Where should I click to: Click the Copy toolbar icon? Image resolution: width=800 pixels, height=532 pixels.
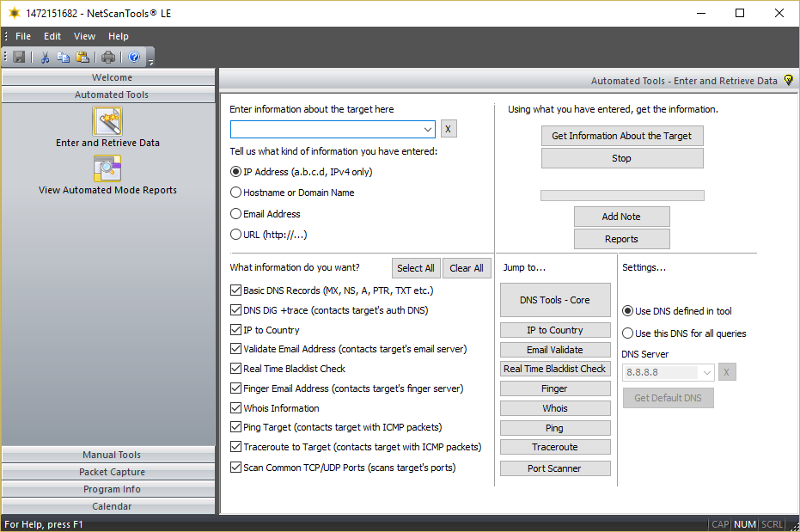tap(64, 57)
